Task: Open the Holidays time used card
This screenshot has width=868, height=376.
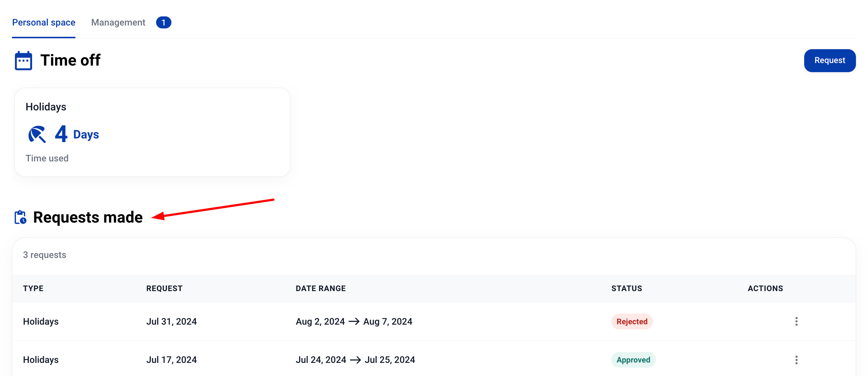Action: (152, 132)
